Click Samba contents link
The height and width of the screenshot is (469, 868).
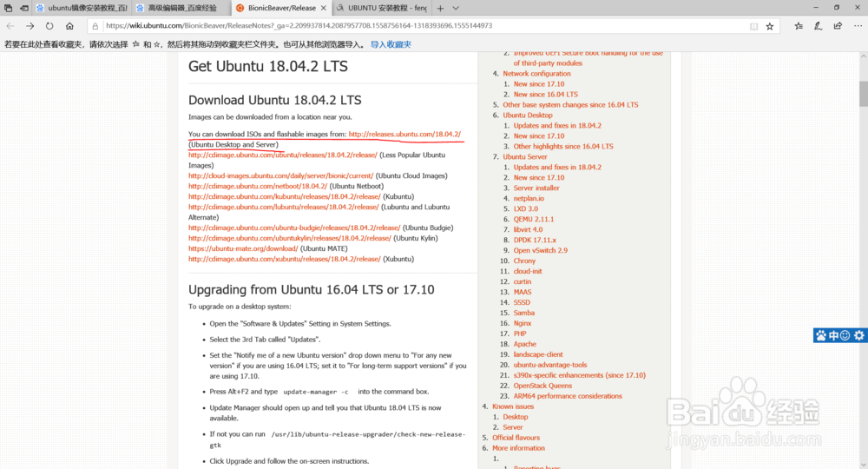(523, 313)
